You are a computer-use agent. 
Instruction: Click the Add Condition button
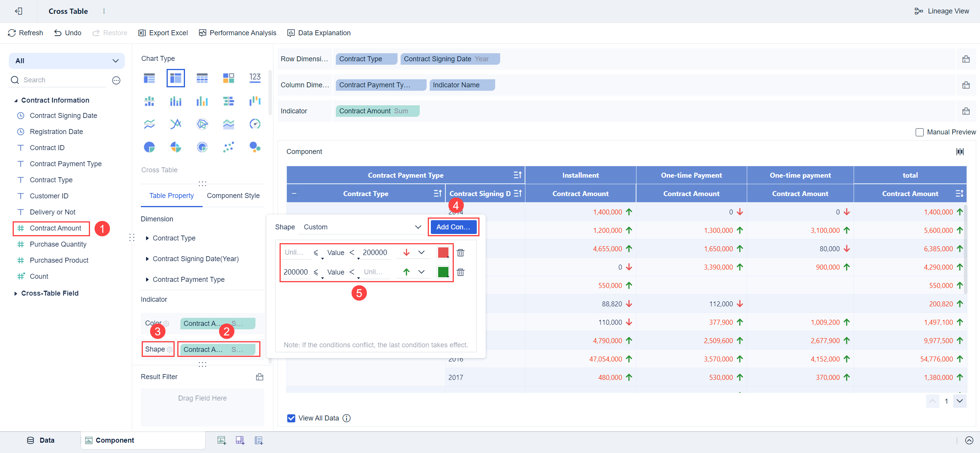pos(453,227)
